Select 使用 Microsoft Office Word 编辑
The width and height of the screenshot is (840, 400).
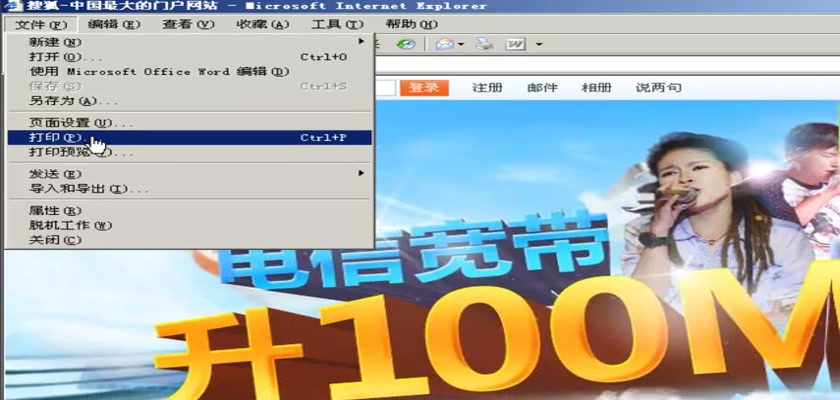pyautogui.click(x=190, y=71)
